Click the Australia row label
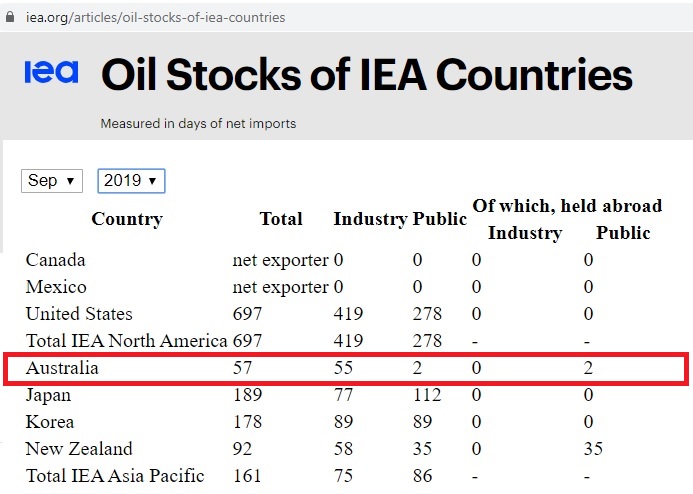 coord(62,368)
